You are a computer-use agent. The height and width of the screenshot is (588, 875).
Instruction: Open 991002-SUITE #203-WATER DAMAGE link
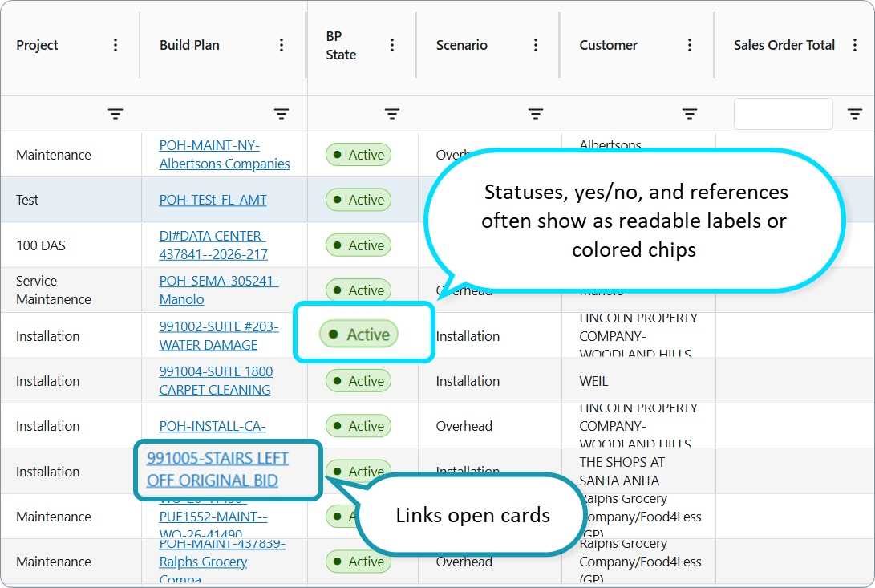click(x=219, y=335)
